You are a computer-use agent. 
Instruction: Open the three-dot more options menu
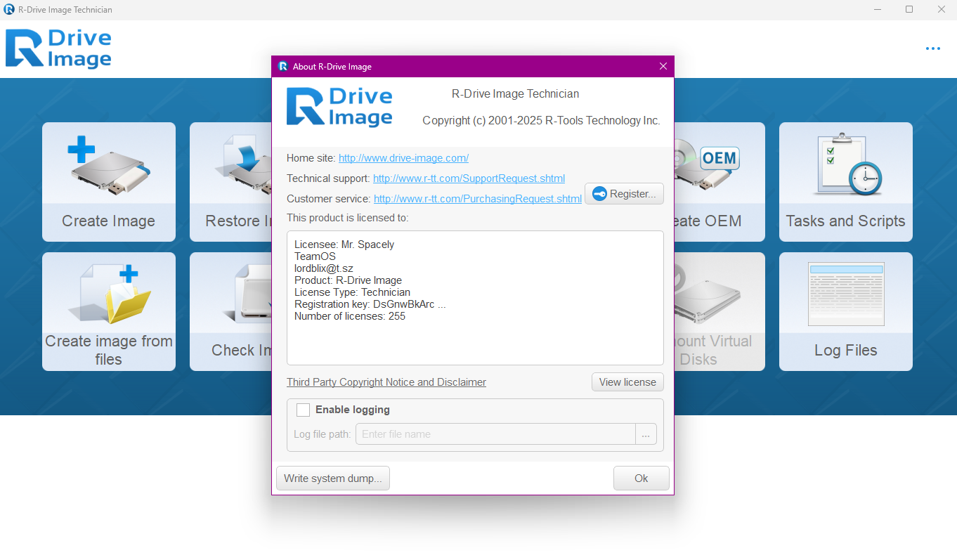coord(932,48)
